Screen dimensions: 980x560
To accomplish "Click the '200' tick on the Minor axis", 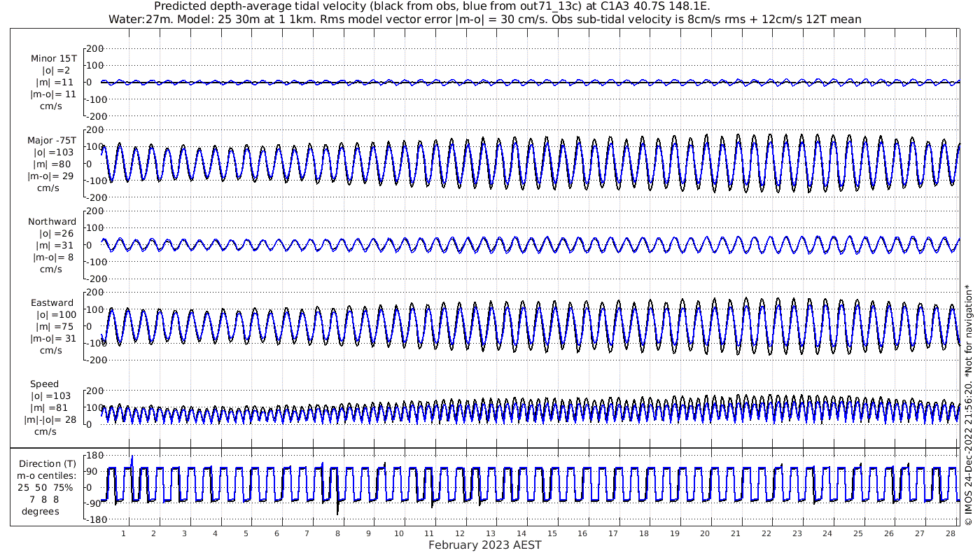I will (x=95, y=48).
